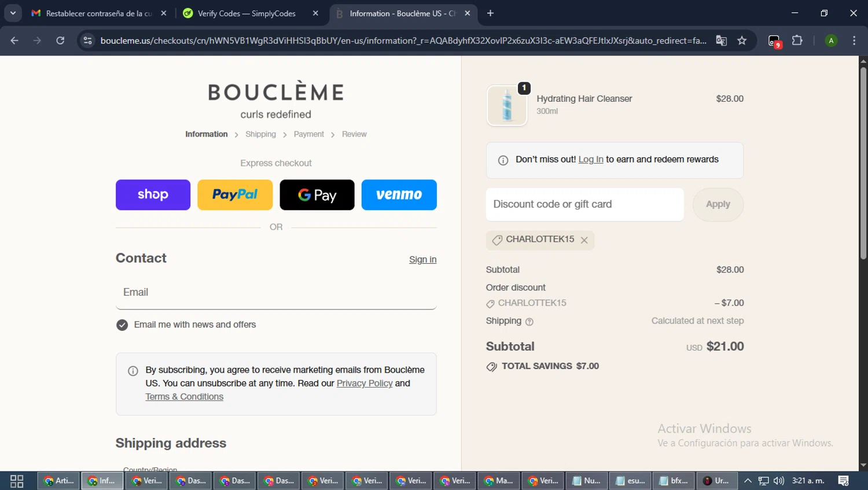Choose Google Pay express checkout
This screenshot has height=490, width=868.
click(317, 194)
